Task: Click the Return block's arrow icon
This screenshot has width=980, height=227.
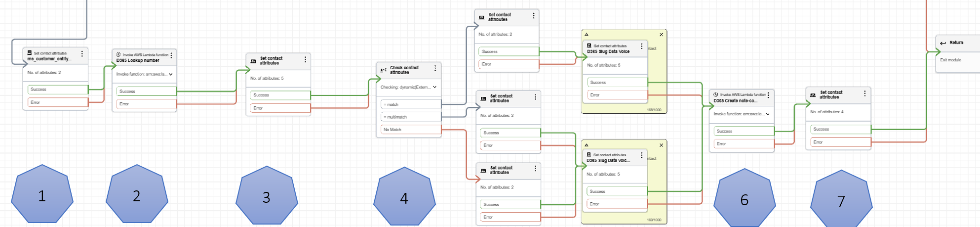Action: click(943, 43)
